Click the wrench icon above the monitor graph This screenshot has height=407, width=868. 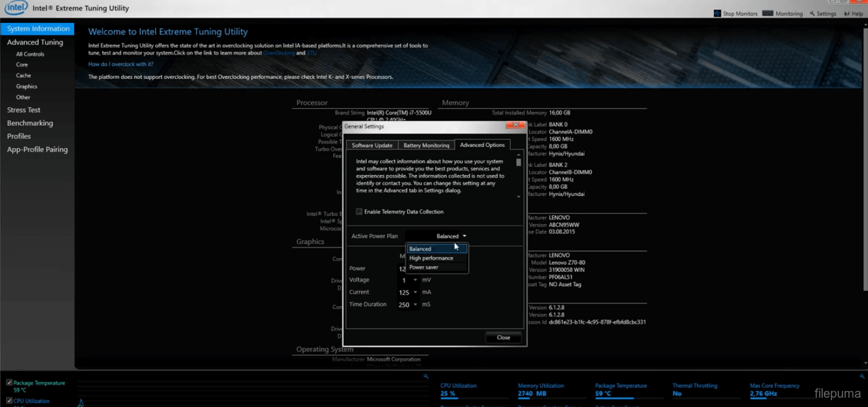[426, 377]
